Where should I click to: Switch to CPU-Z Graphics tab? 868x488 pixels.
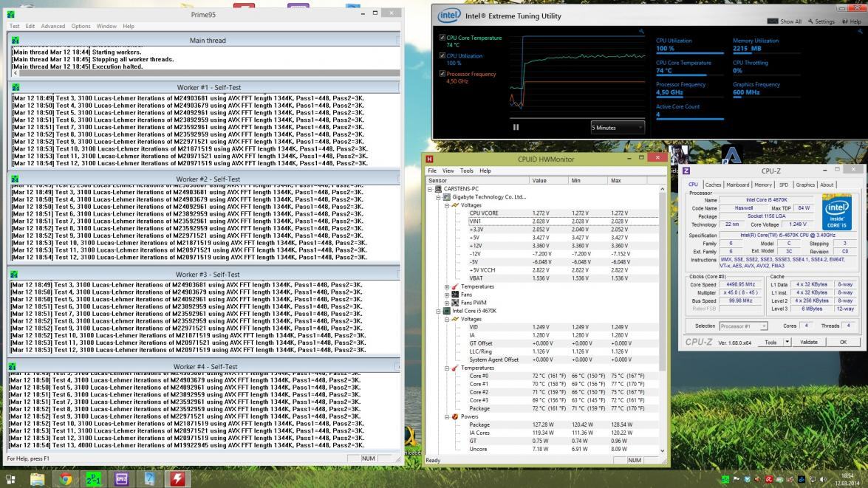[x=805, y=185]
